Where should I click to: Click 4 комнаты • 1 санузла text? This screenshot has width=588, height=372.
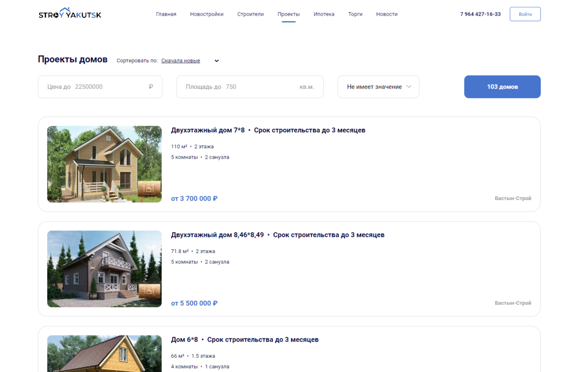point(200,367)
